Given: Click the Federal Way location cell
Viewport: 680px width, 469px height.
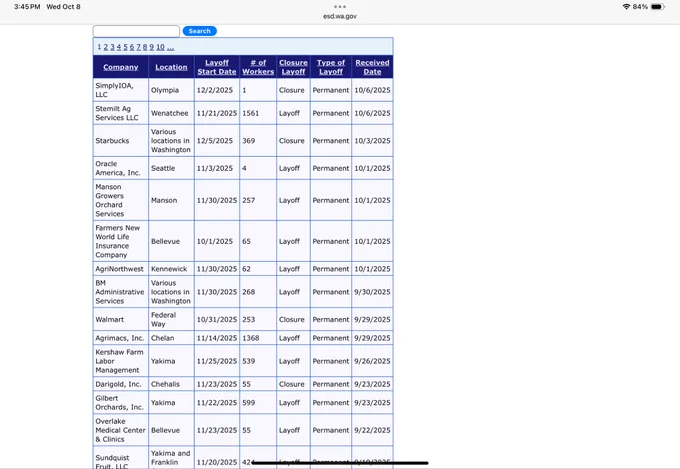Looking at the screenshot, I should coord(171,319).
